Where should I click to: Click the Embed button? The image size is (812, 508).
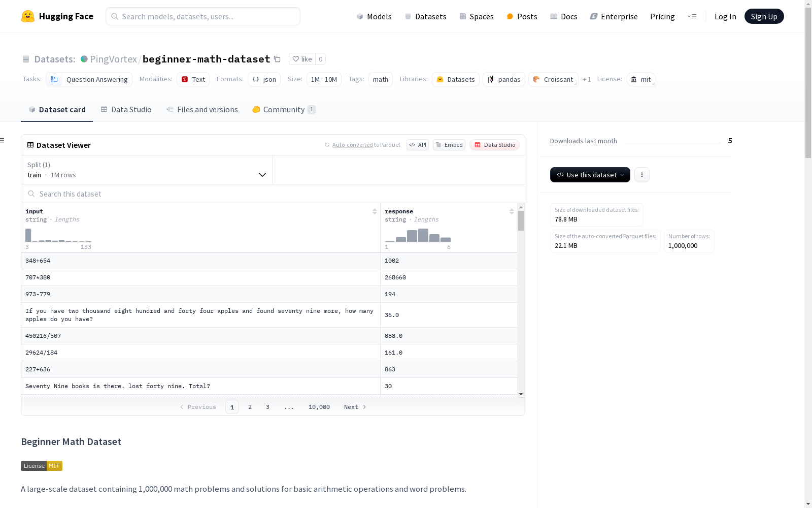(x=449, y=145)
